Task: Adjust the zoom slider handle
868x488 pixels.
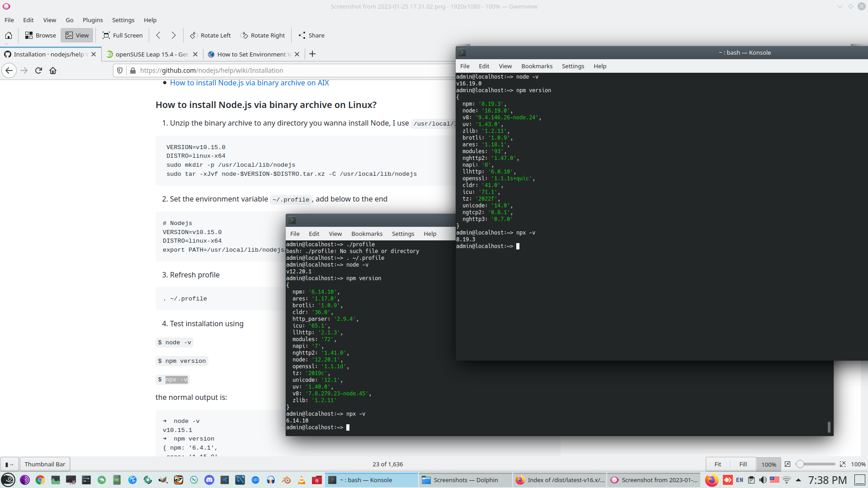Action: click(800, 464)
